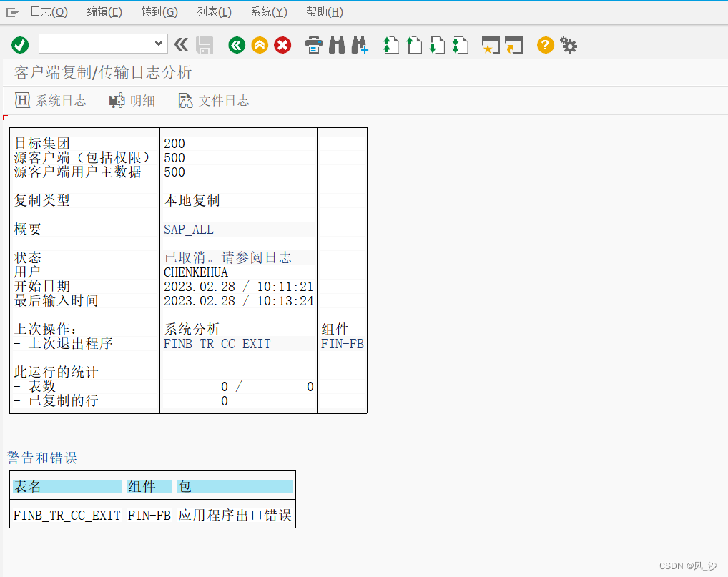Collapse command field with double chevron

181,45
